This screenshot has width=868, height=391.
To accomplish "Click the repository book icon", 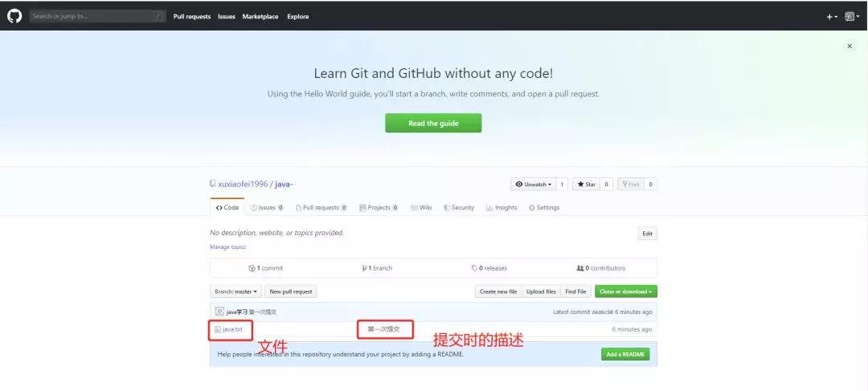I will tap(212, 184).
